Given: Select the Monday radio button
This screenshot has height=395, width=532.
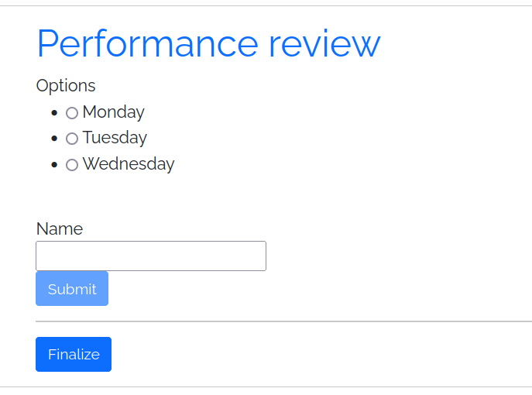Looking at the screenshot, I should click(x=72, y=113).
